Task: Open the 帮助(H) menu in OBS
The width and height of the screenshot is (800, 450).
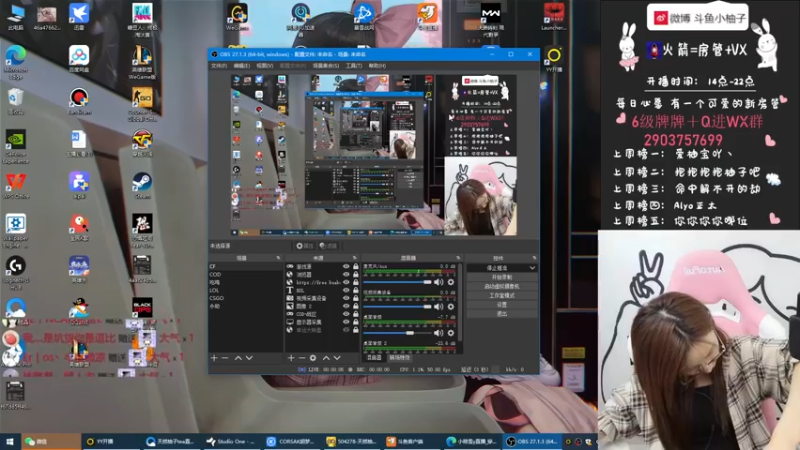Action: [x=377, y=66]
